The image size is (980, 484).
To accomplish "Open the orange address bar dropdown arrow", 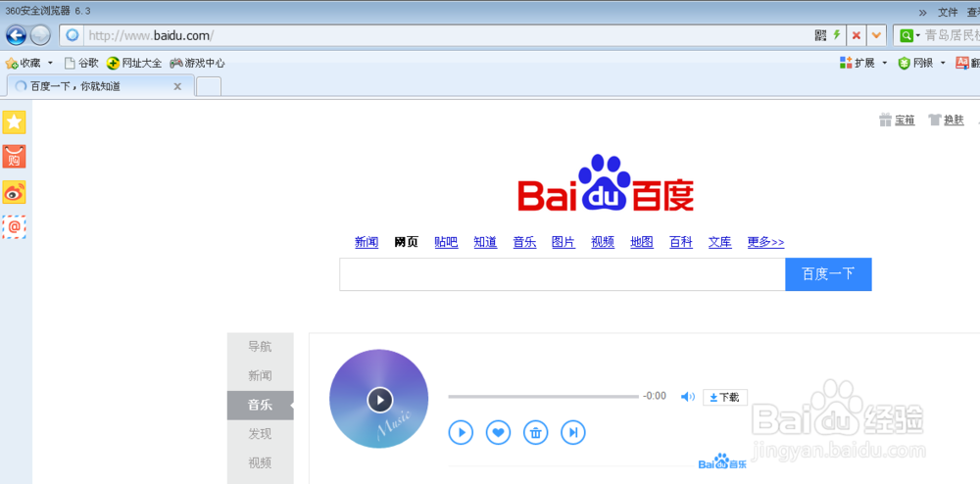I will (x=876, y=35).
